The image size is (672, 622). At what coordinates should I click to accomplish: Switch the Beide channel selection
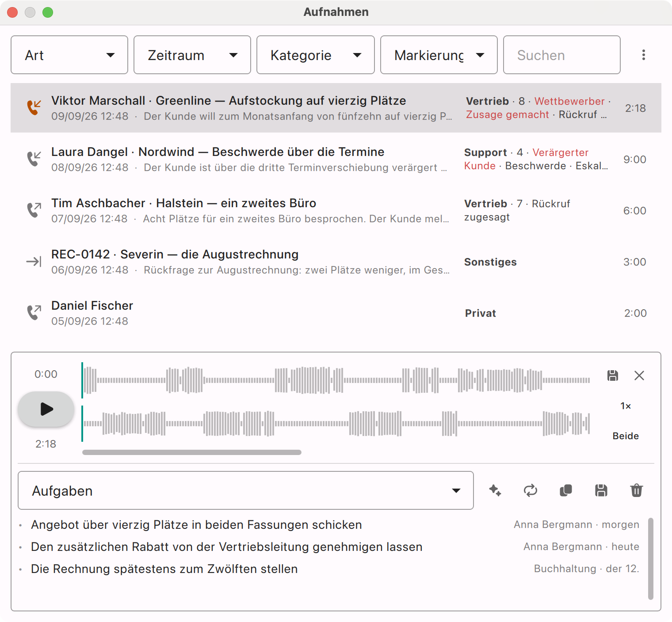[x=626, y=436]
